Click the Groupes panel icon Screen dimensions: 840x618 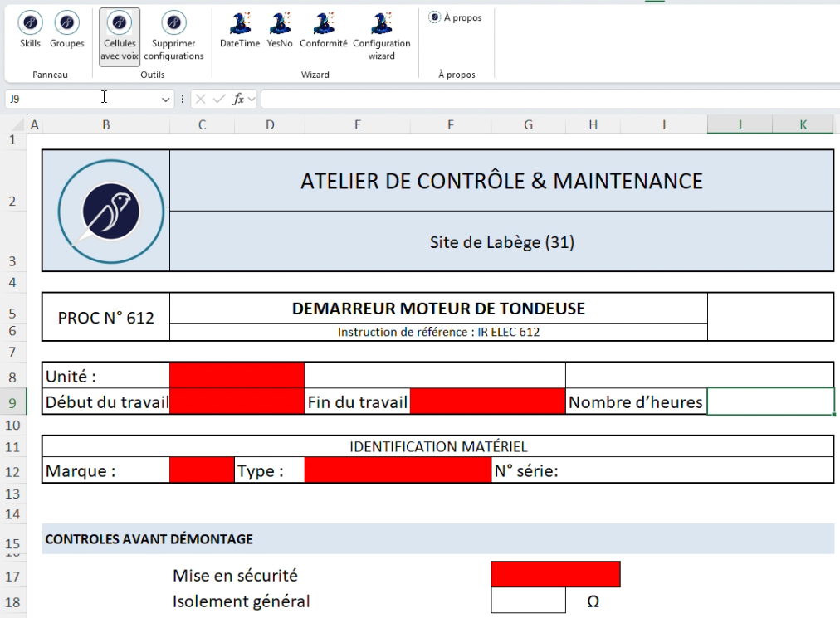click(66, 30)
